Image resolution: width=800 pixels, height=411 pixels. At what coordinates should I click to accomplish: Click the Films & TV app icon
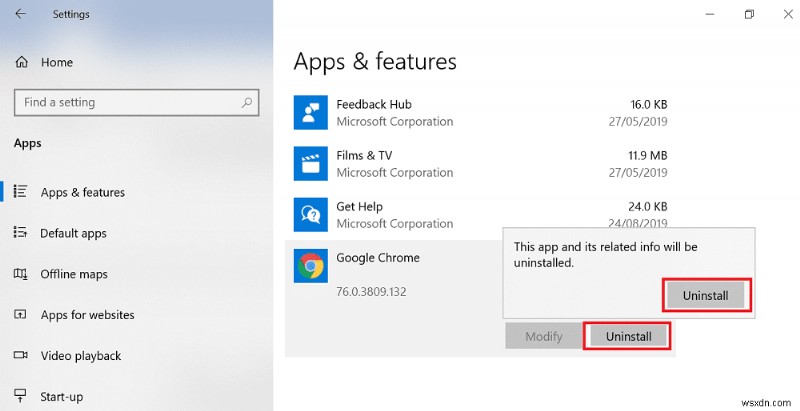click(310, 164)
